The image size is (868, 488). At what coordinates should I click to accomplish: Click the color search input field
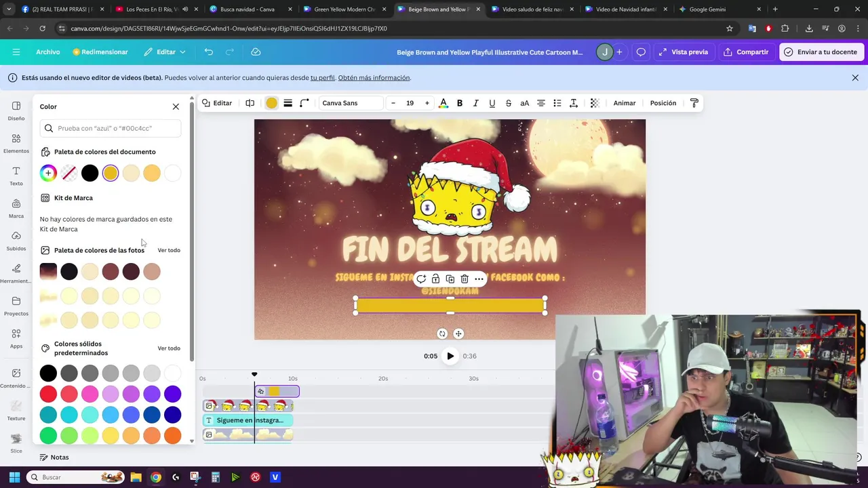coord(111,128)
